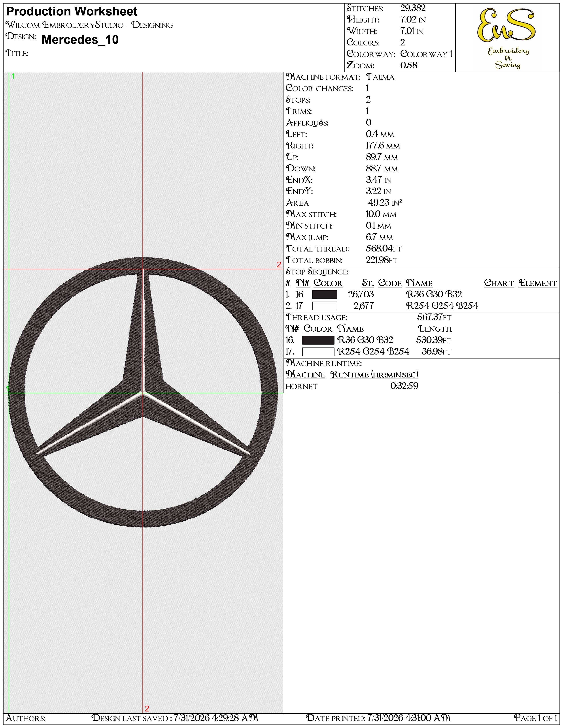Pick the white swatch beside 17 in Thread Usage

coord(318,351)
